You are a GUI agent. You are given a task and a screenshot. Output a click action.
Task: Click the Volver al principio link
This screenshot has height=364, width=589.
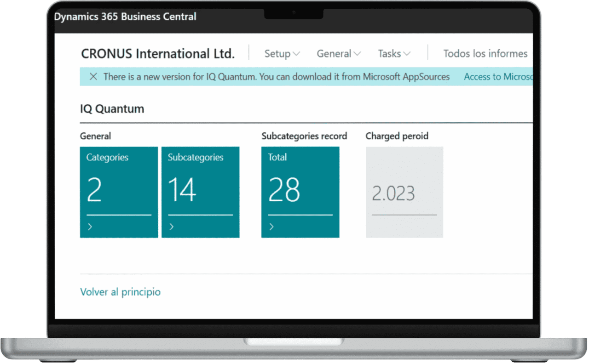coord(121,292)
